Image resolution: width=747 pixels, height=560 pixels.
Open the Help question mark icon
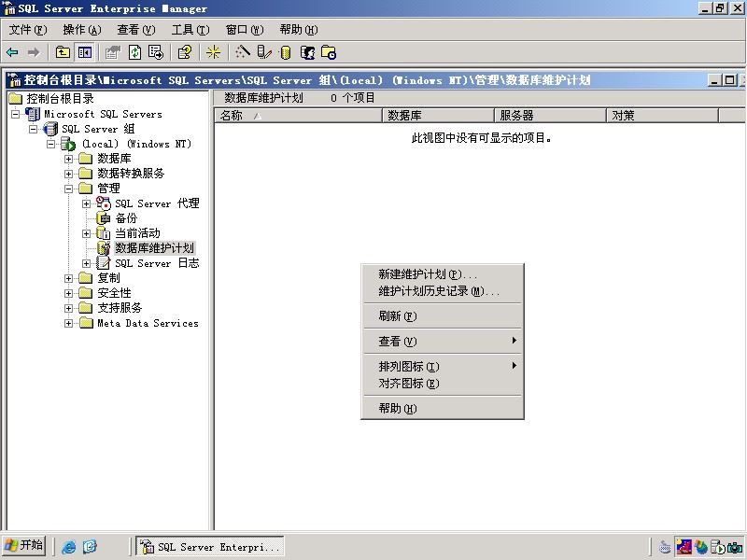coord(184,52)
